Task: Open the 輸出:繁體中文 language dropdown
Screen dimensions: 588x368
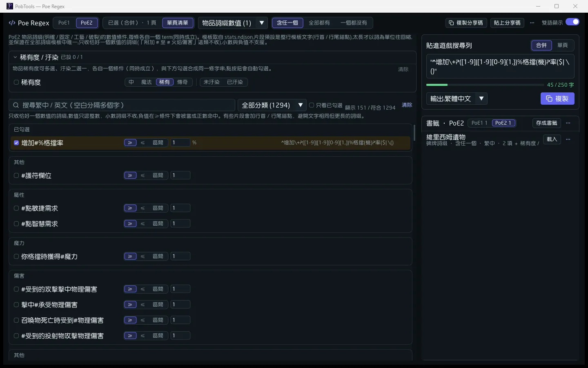Action: (x=457, y=99)
